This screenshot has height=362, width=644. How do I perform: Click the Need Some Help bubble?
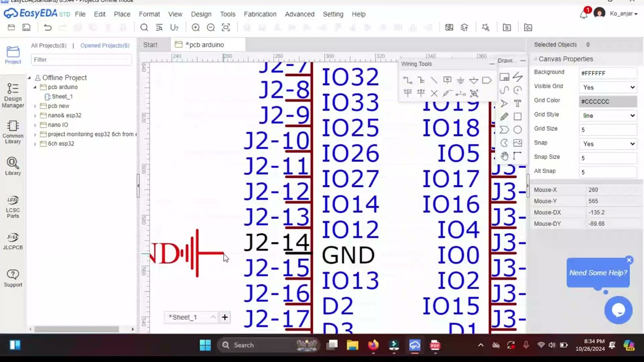(x=598, y=273)
